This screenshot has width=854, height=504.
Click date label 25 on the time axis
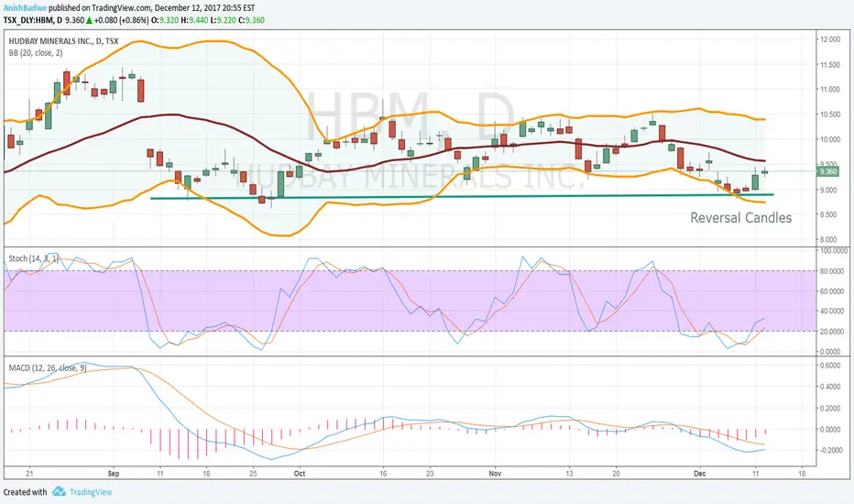click(x=253, y=474)
